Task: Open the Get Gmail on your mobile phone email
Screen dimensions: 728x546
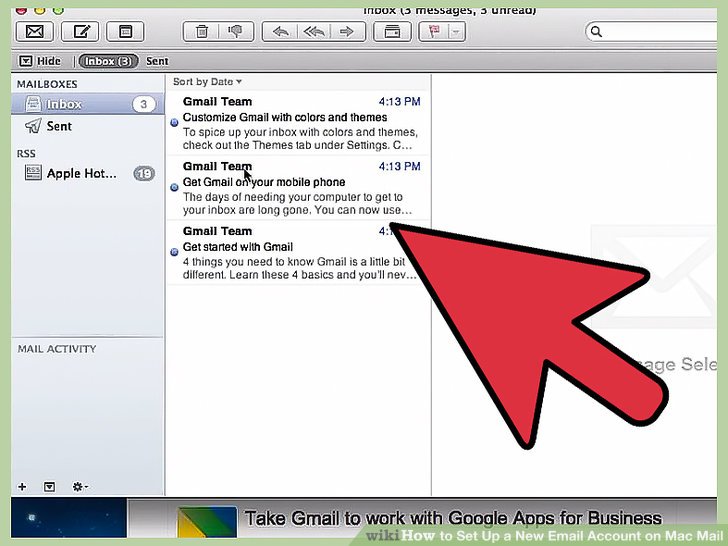Action: tap(298, 188)
